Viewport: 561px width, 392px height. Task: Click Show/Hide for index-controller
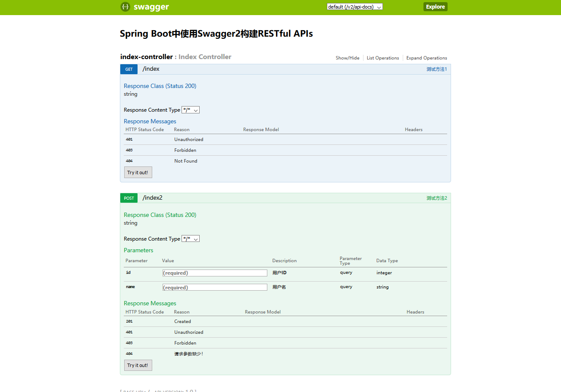pyautogui.click(x=348, y=58)
